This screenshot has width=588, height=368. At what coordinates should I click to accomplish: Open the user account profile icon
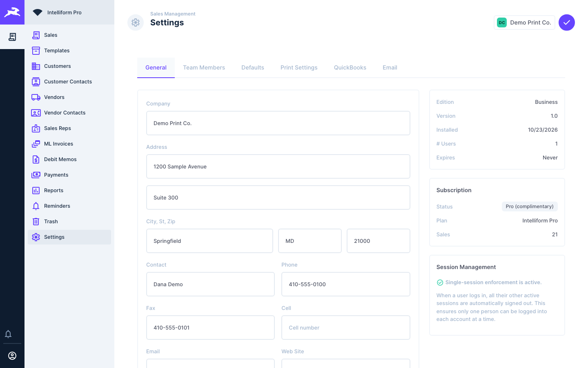12,356
